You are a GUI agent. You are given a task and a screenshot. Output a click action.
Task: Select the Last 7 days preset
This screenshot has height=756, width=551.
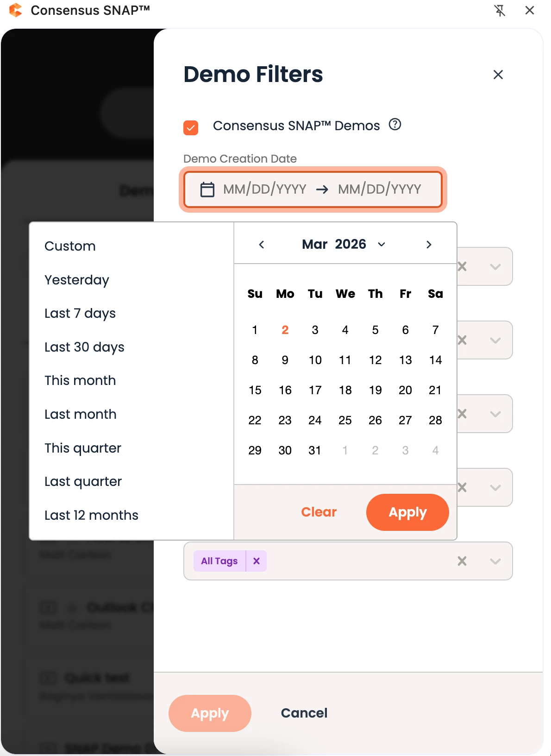coord(80,314)
